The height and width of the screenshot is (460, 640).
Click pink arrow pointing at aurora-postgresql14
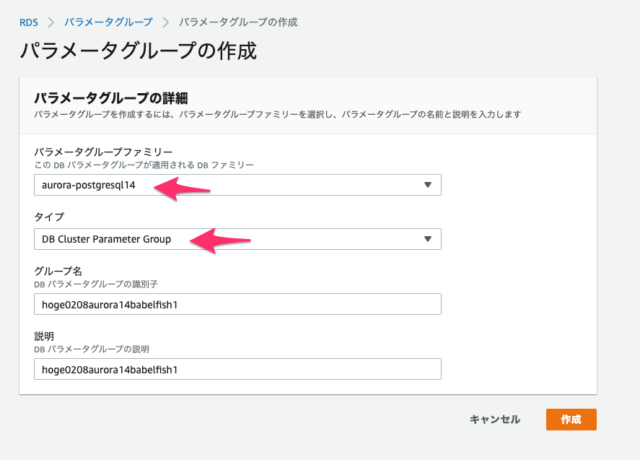click(x=182, y=189)
